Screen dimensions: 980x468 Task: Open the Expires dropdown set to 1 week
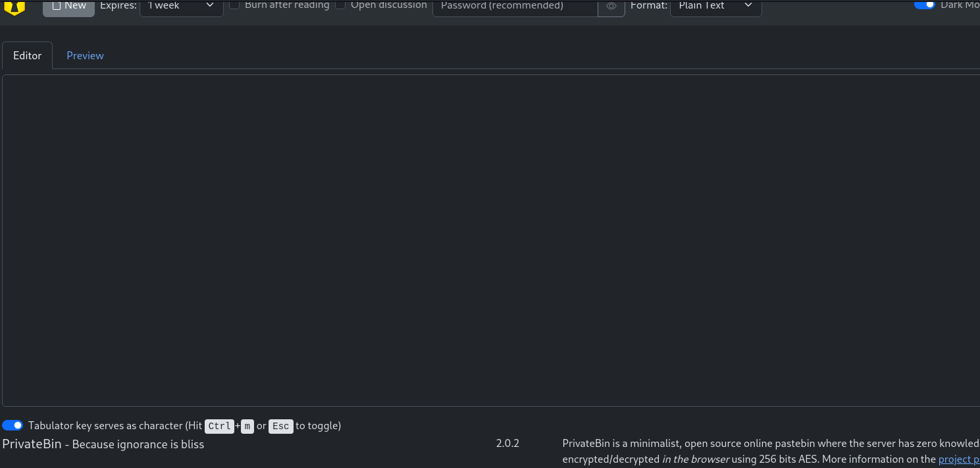click(181, 6)
